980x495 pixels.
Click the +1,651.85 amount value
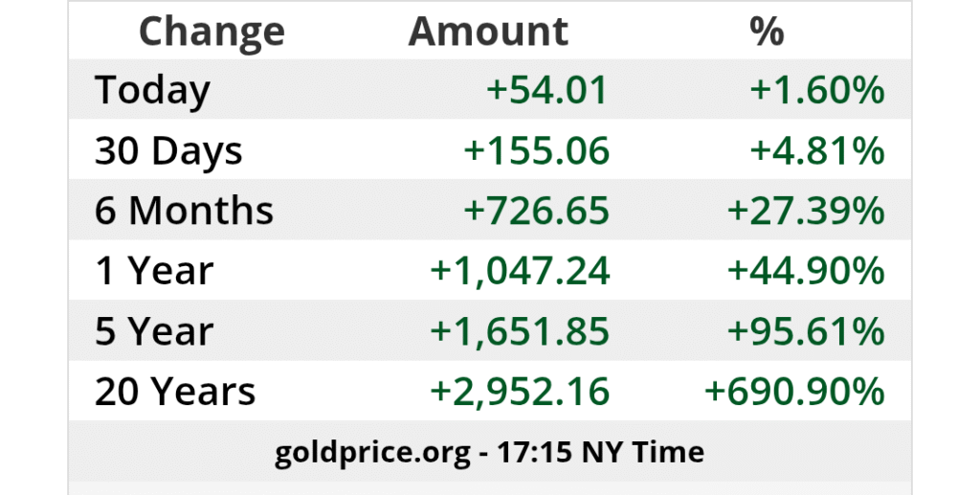tap(520, 332)
